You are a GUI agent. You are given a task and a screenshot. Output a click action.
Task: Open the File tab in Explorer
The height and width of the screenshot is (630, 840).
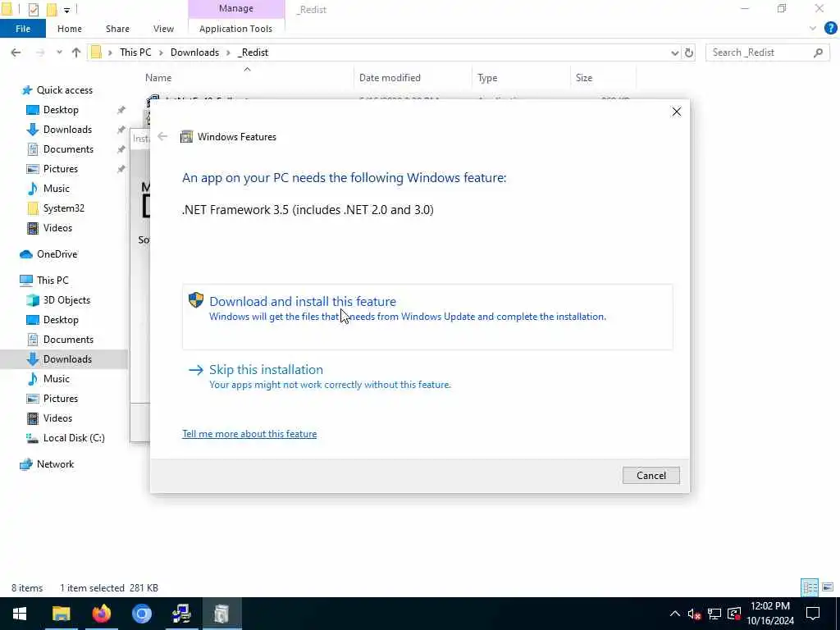pos(22,29)
